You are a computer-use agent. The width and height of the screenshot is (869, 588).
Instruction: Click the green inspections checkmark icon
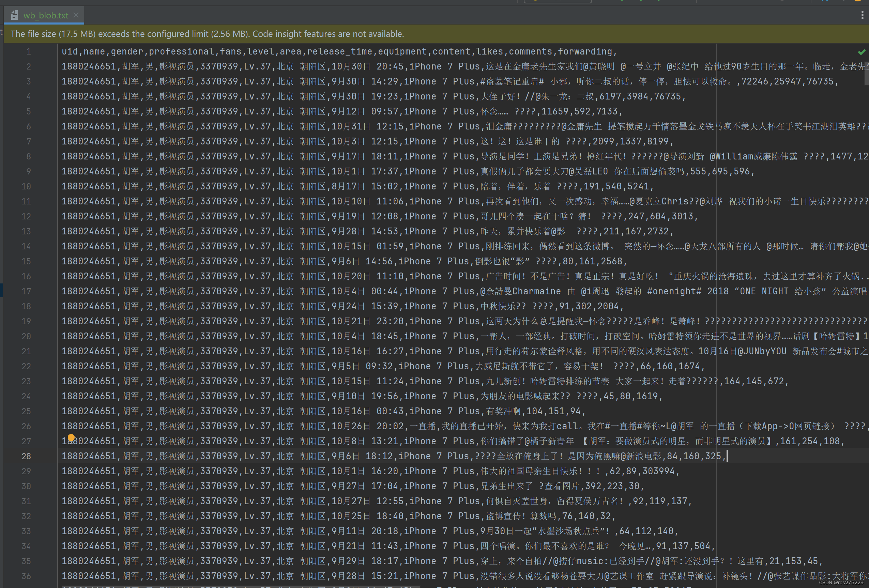click(x=862, y=51)
